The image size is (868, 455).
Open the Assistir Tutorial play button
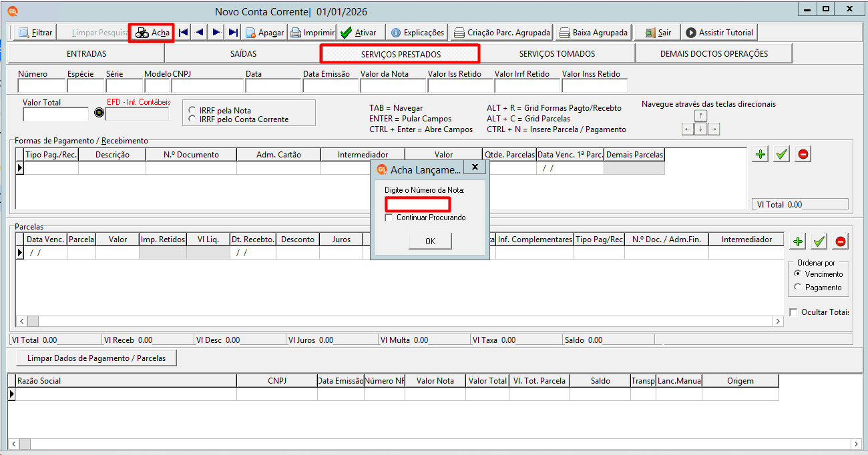click(719, 32)
